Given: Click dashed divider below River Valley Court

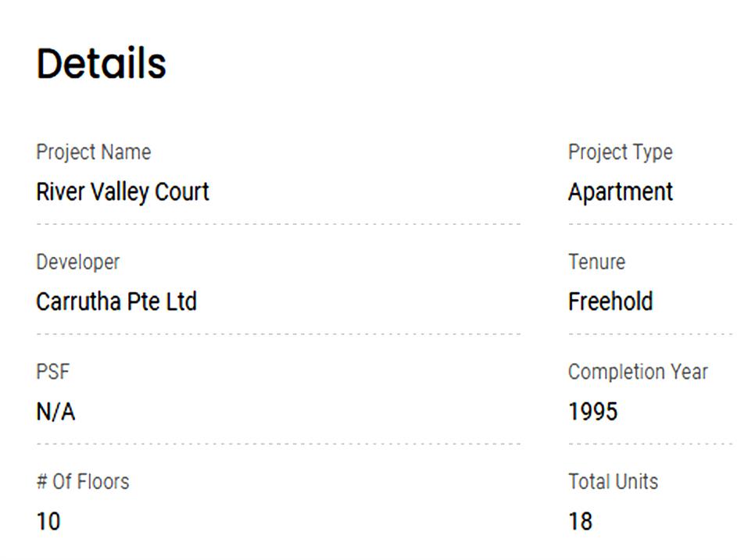Looking at the screenshot, I should pos(278,224).
